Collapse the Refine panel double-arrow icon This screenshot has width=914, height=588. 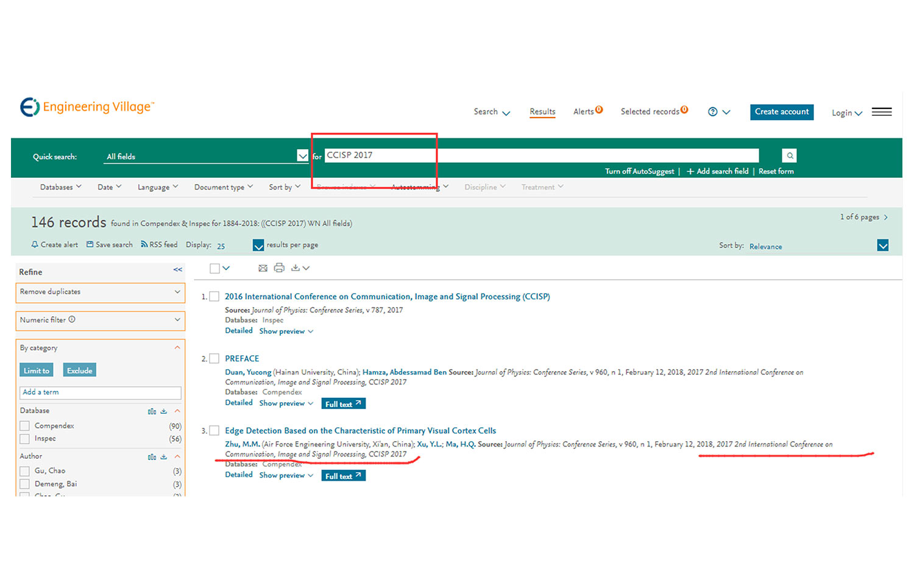point(177,270)
